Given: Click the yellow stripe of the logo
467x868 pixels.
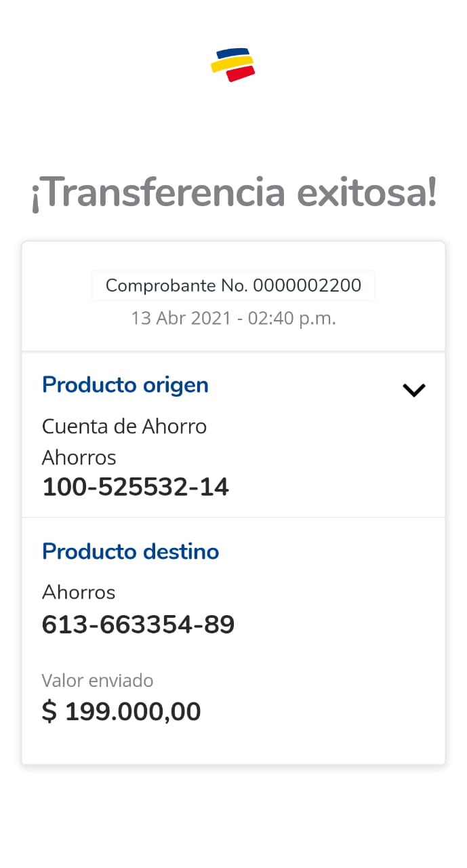Looking at the screenshot, I should coord(232,64).
